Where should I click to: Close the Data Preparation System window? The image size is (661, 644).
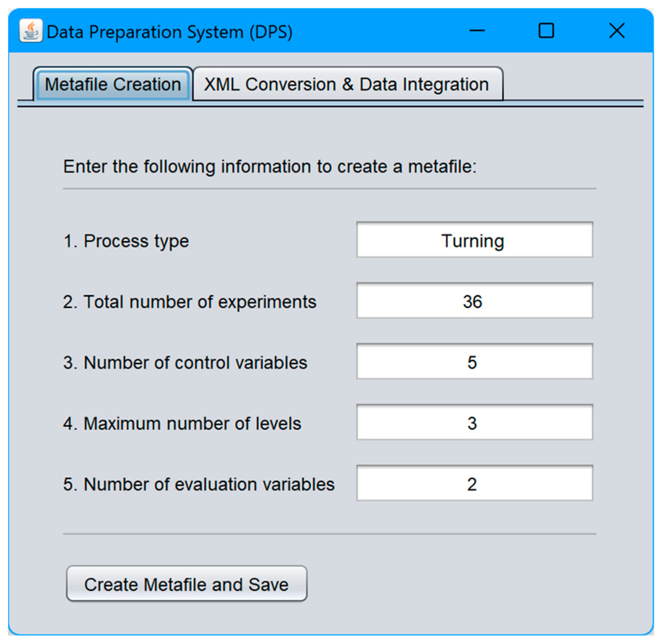point(616,31)
